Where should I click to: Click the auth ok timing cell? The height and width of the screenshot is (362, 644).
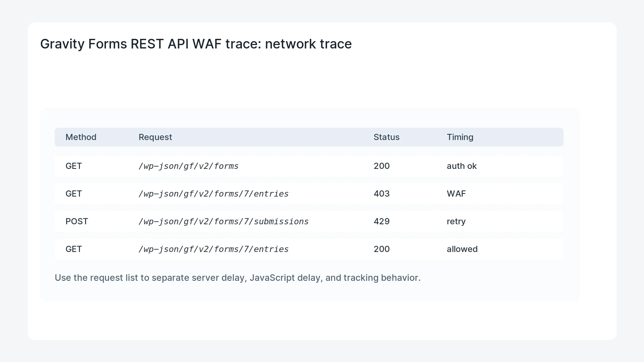click(x=461, y=166)
